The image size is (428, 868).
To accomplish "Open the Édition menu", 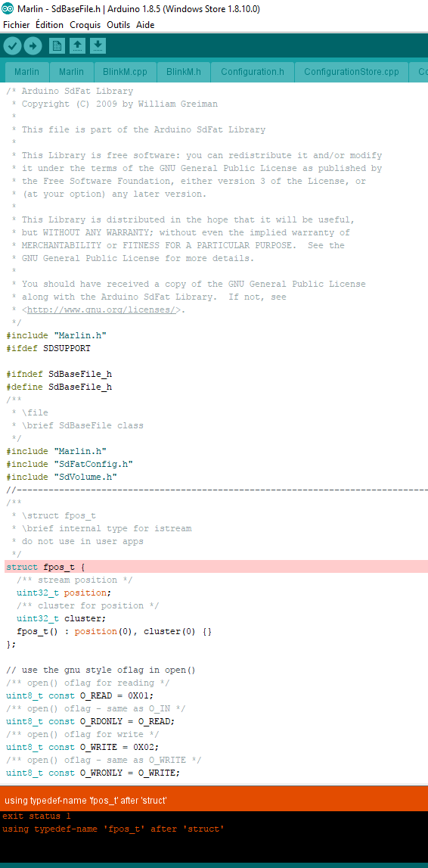I will pos(50,25).
